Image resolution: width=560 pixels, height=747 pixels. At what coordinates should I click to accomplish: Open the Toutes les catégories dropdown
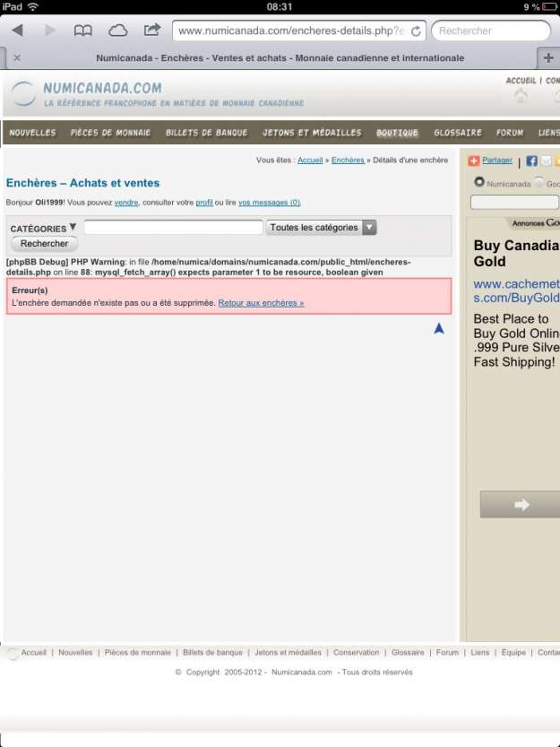point(322,228)
